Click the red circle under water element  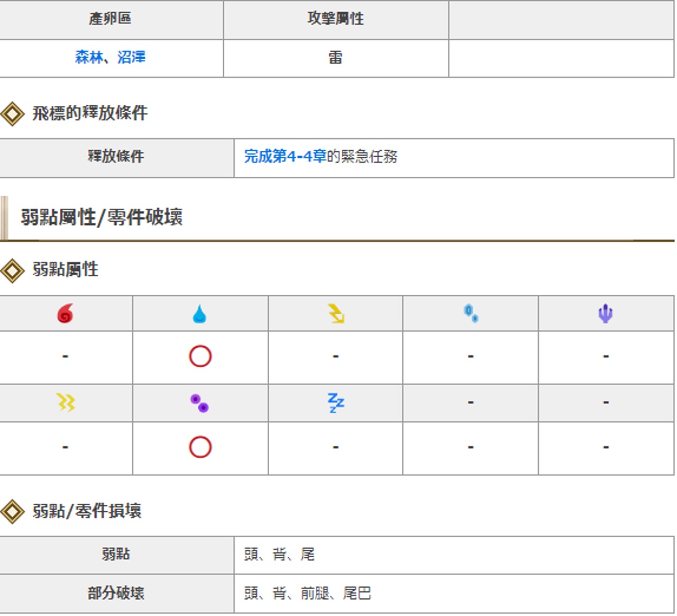coord(200,356)
